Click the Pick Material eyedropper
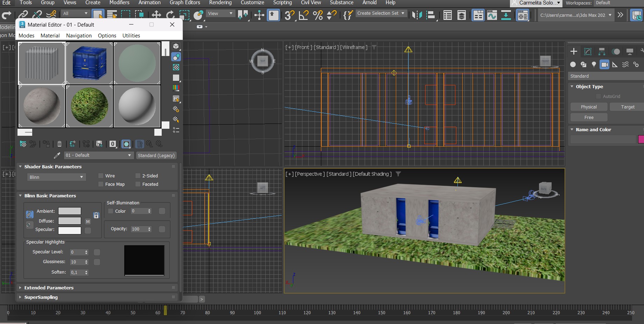This screenshot has width=644, height=324. [57, 155]
